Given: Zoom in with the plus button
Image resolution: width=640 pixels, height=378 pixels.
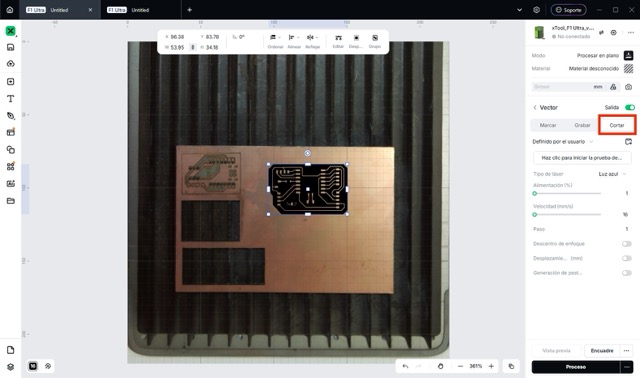Looking at the screenshot, I should [x=491, y=366].
